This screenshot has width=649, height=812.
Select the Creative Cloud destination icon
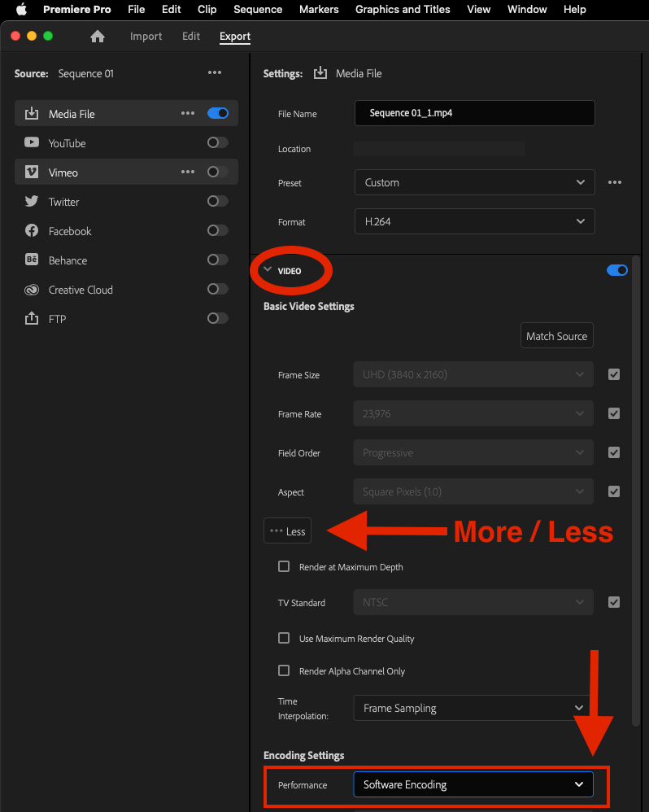pos(32,290)
